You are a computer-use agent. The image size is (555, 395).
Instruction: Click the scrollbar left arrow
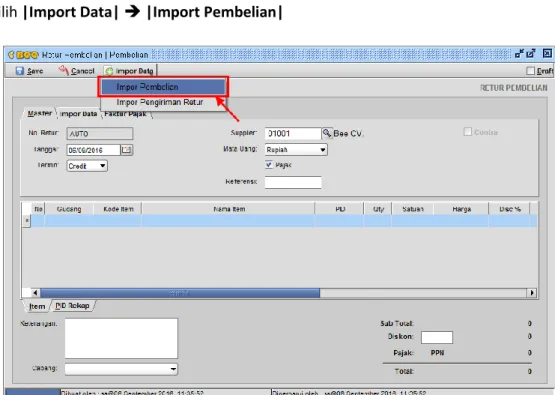click(x=35, y=293)
